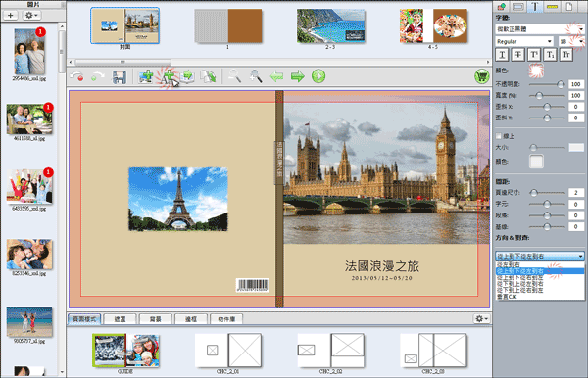Toggle small caps text style
The image size is (588, 378).
(566, 55)
